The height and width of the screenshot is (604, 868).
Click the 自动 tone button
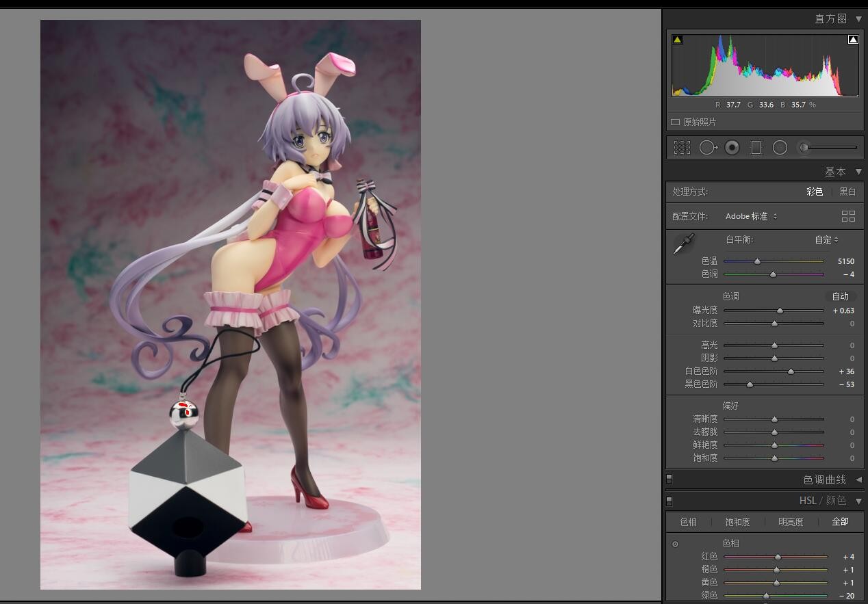coord(840,296)
